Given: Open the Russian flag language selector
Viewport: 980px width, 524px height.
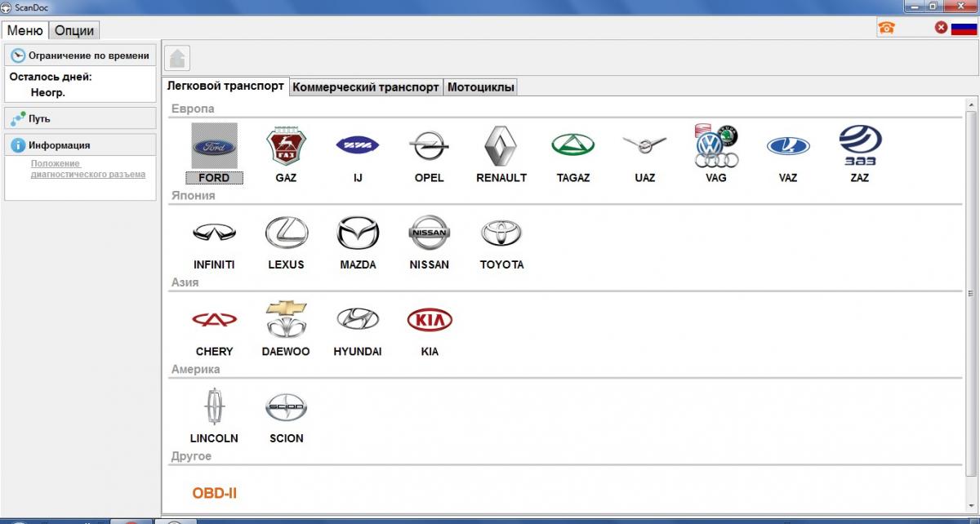Looking at the screenshot, I should pos(964,28).
